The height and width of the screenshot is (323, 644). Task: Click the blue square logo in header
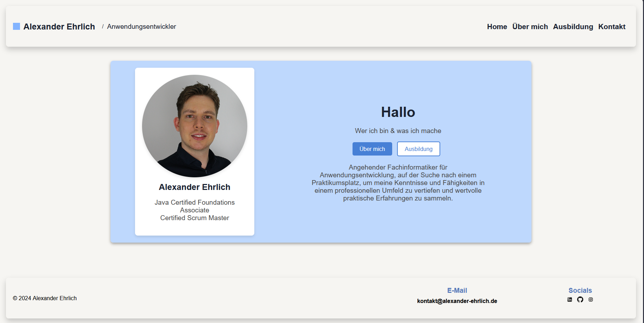16,26
